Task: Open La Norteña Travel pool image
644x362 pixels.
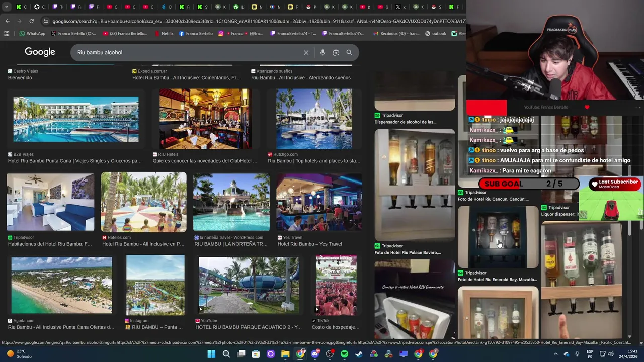Action: 231,202
